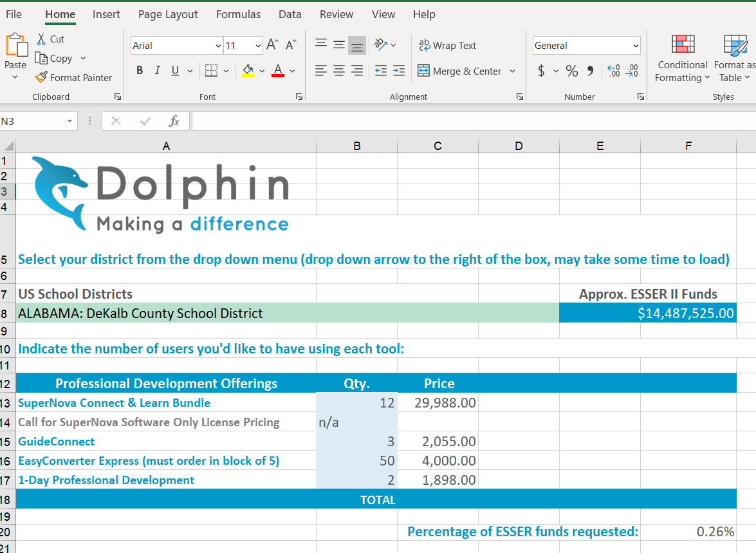Switch to the Page Layout tab

[168, 14]
